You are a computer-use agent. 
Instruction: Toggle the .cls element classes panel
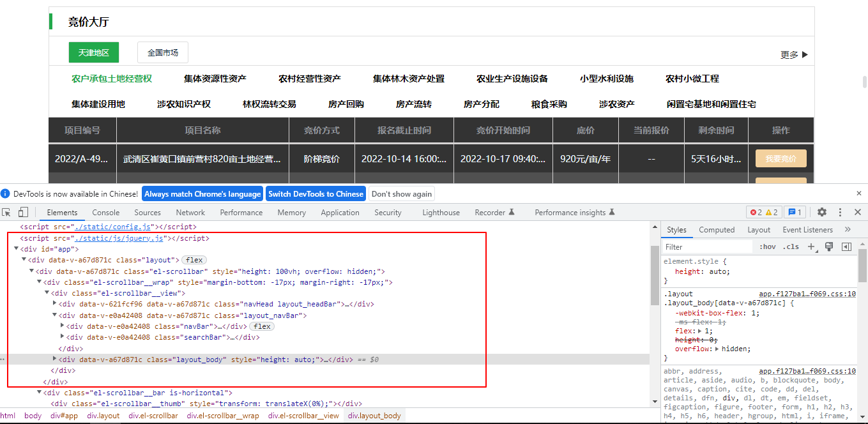[x=791, y=247]
